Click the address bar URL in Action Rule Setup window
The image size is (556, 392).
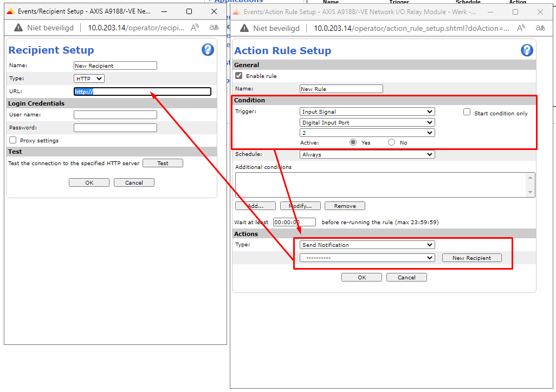(411, 28)
